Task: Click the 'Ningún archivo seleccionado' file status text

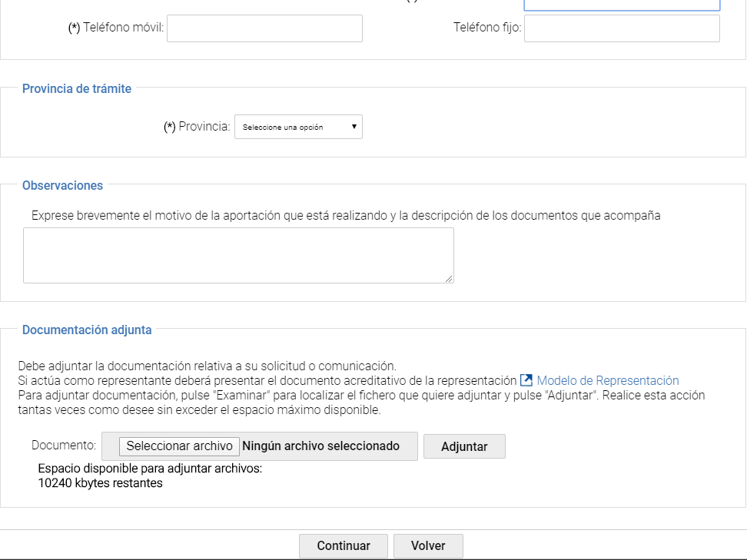Action: pyautogui.click(x=320, y=446)
